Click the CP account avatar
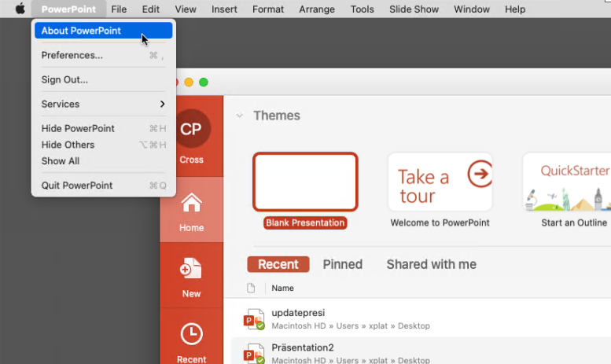 (x=191, y=130)
